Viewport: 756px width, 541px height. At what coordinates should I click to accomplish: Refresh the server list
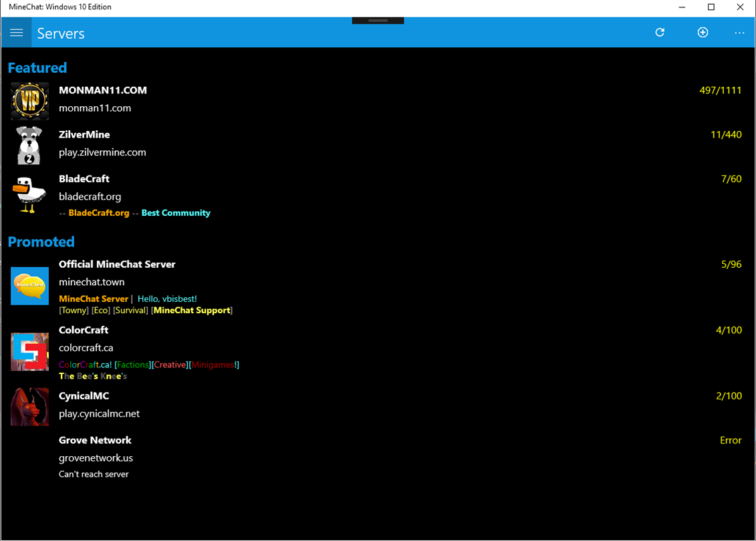pyautogui.click(x=660, y=32)
